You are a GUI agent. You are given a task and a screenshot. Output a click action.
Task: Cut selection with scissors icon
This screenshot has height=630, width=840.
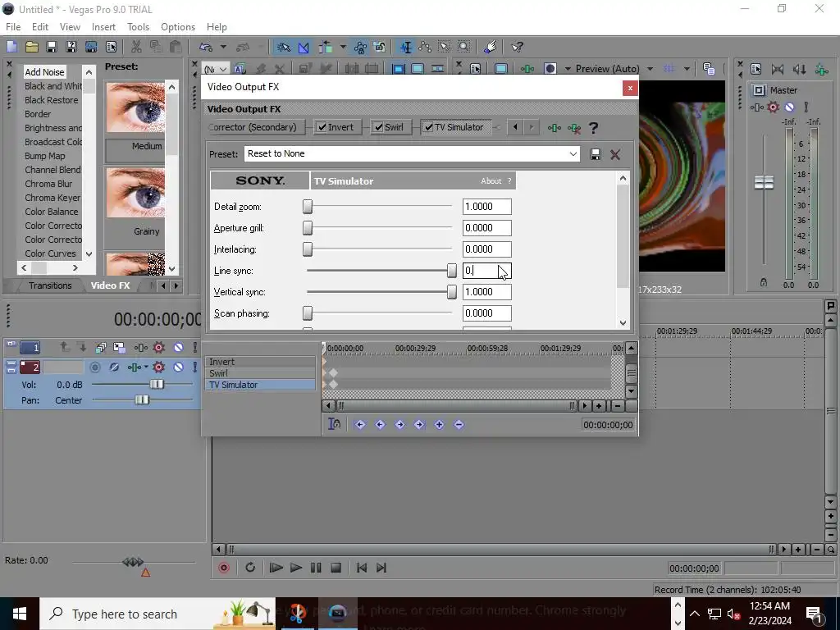(136, 47)
